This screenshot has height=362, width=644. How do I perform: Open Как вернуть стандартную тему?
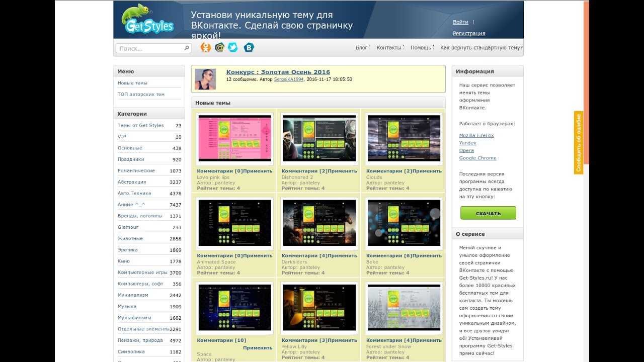click(481, 48)
